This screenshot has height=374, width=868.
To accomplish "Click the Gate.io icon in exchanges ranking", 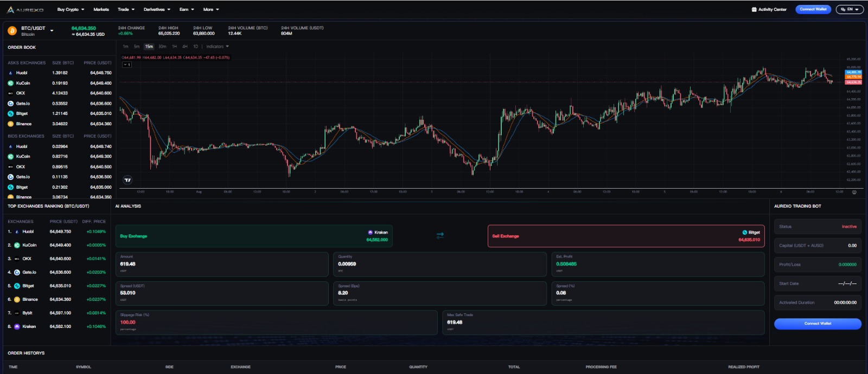I will (x=17, y=272).
